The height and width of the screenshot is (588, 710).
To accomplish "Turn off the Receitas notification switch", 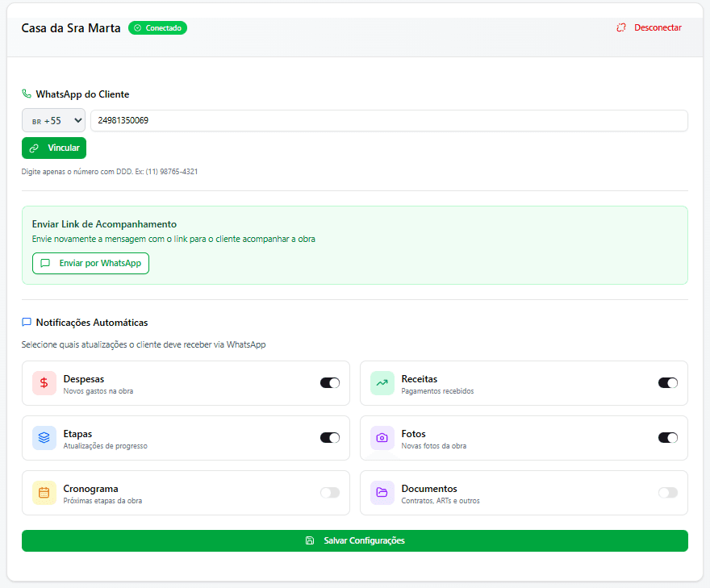I will [668, 383].
